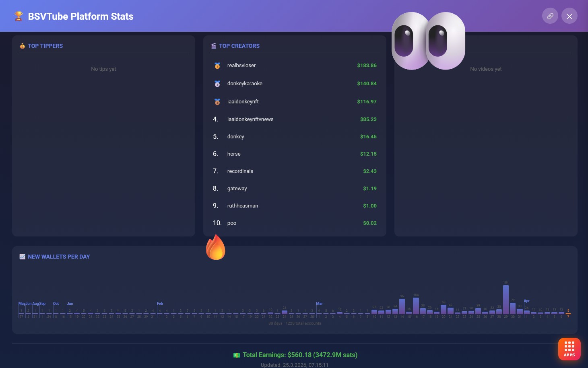This screenshot has width=588, height=368.
Task: Click the Feb month marker on chart
Action: coord(160,304)
